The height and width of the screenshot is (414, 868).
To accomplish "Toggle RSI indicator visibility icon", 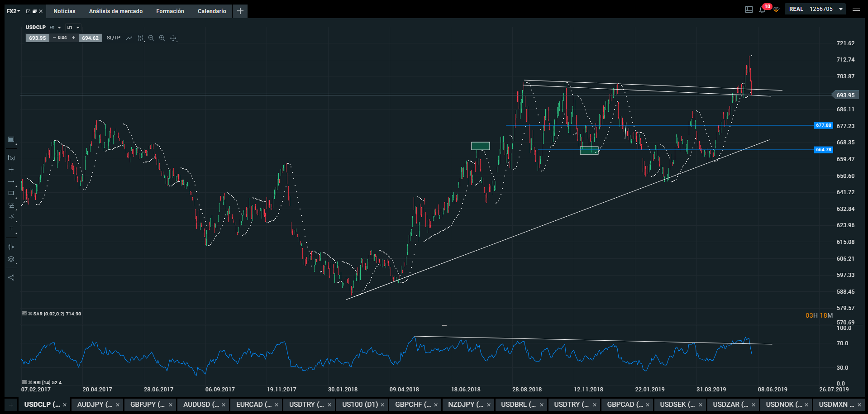I will tap(24, 382).
